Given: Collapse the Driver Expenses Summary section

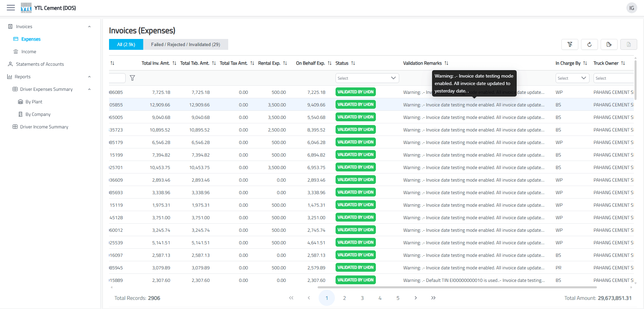Looking at the screenshot, I should (89, 89).
